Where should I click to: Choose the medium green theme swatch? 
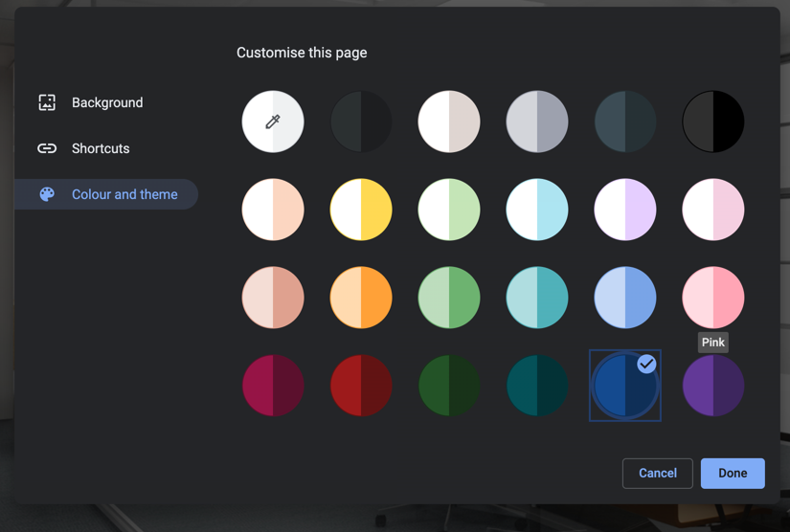click(449, 298)
